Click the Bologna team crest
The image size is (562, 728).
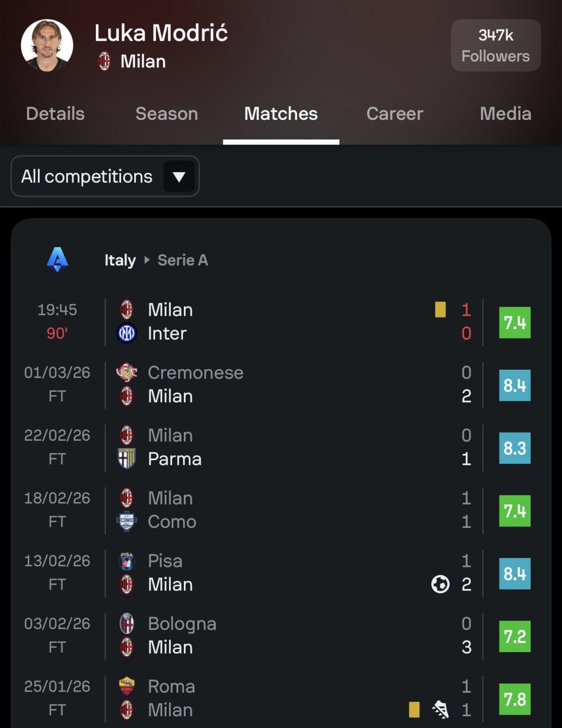click(127, 624)
